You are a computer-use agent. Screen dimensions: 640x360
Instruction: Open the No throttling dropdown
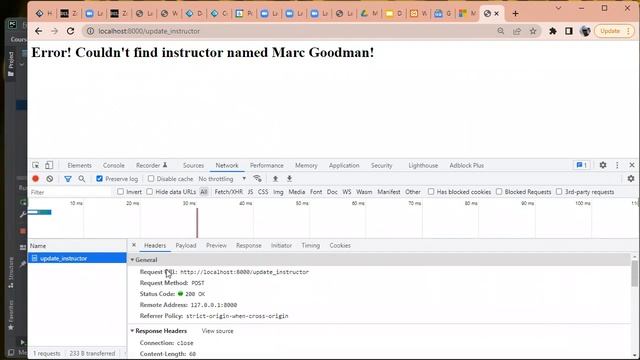pos(222,179)
